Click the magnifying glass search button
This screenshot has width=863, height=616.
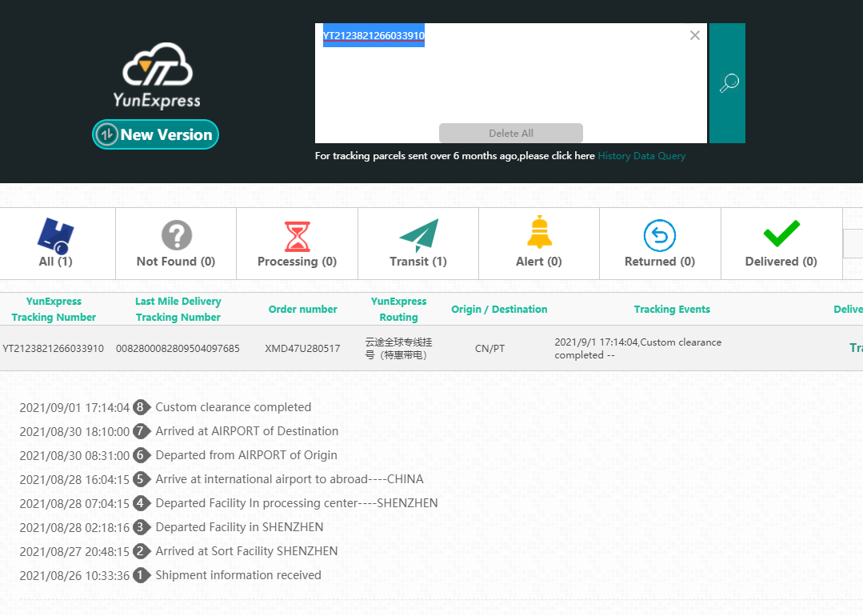(x=728, y=83)
